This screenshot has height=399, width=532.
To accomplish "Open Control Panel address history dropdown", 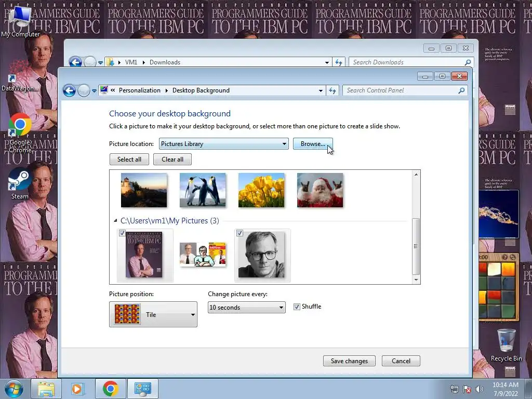I will 321,90.
